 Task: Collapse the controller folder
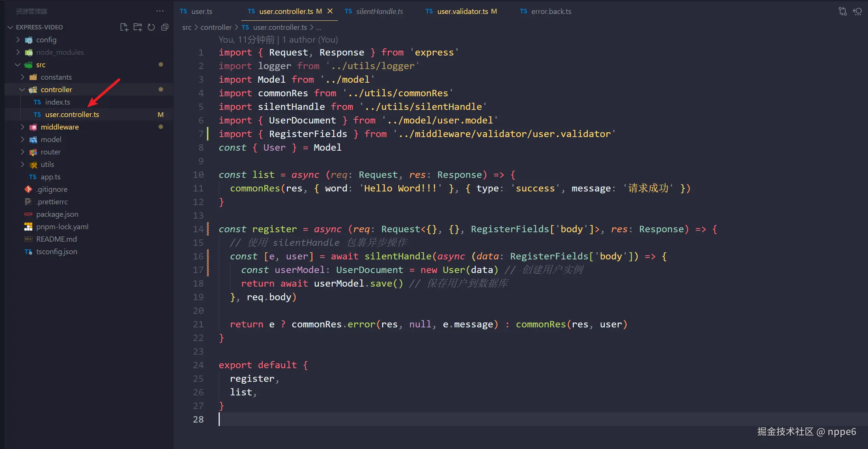[x=56, y=89]
